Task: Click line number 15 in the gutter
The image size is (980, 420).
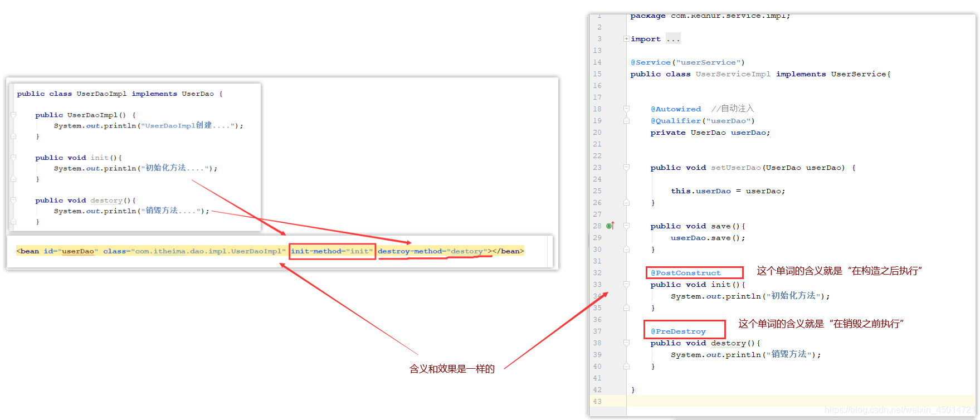Action: (597, 74)
